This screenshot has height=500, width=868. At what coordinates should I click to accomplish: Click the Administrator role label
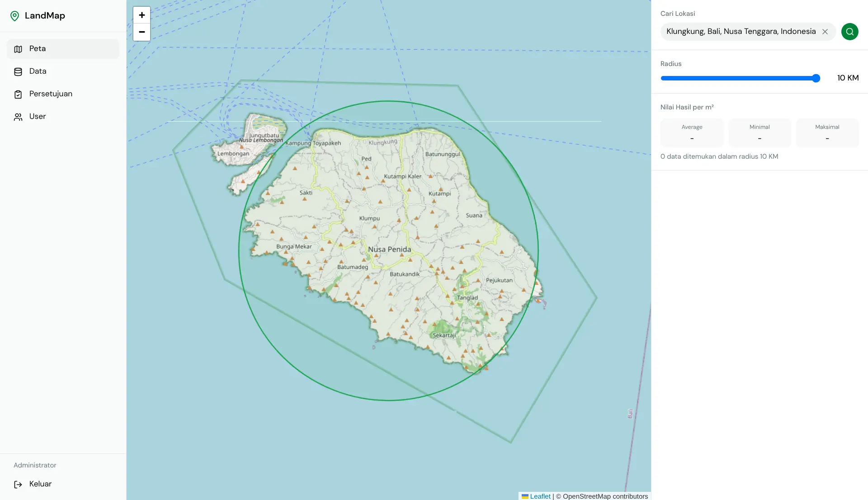(x=35, y=465)
